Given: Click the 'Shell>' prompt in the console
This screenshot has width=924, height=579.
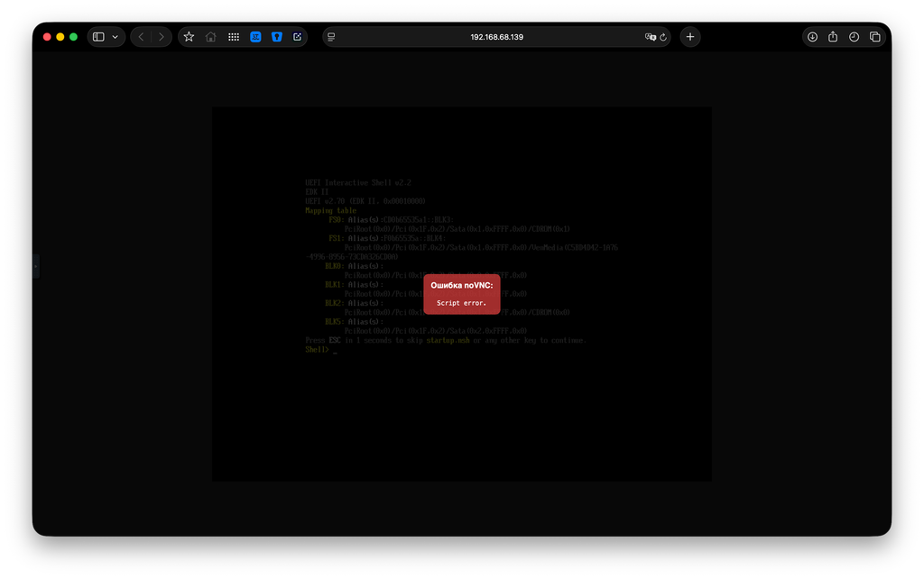Looking at the screenshot, I should pyautogui.click(x=317, y=349).
